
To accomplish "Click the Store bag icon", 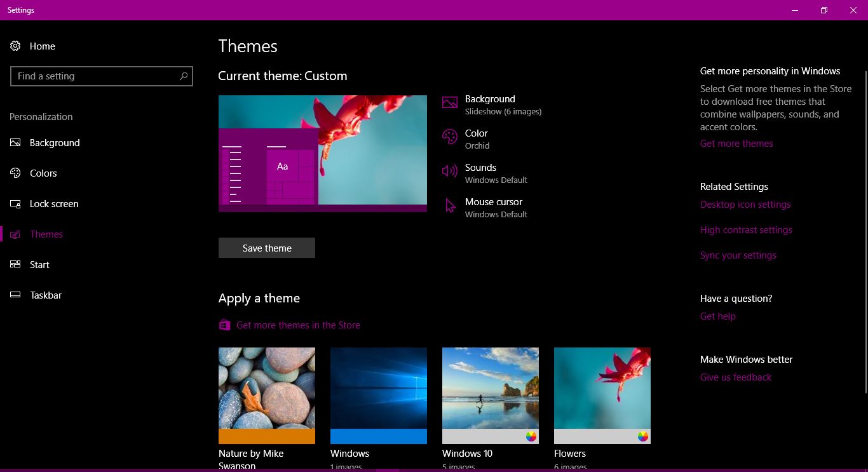I will (224, 325).
